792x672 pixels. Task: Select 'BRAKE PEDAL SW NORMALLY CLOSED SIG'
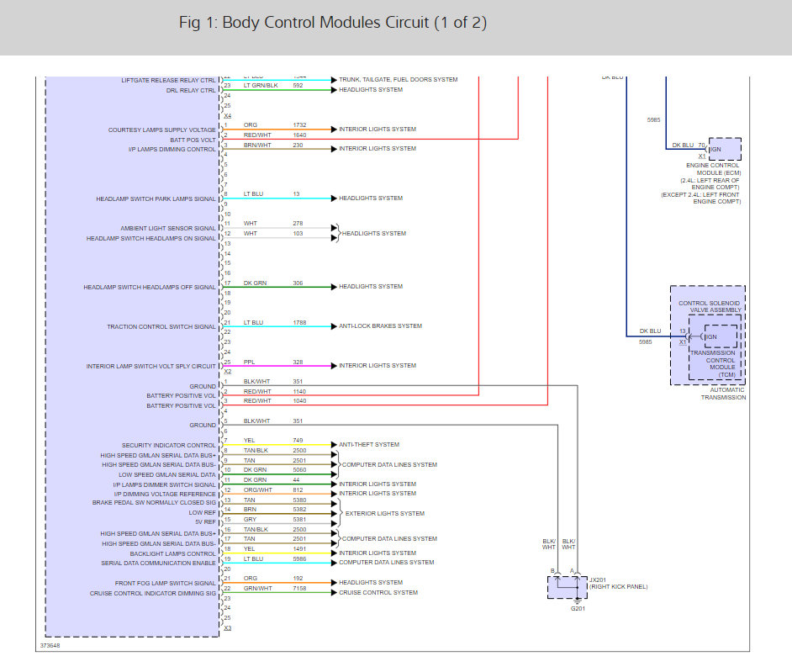click(154, 503)
